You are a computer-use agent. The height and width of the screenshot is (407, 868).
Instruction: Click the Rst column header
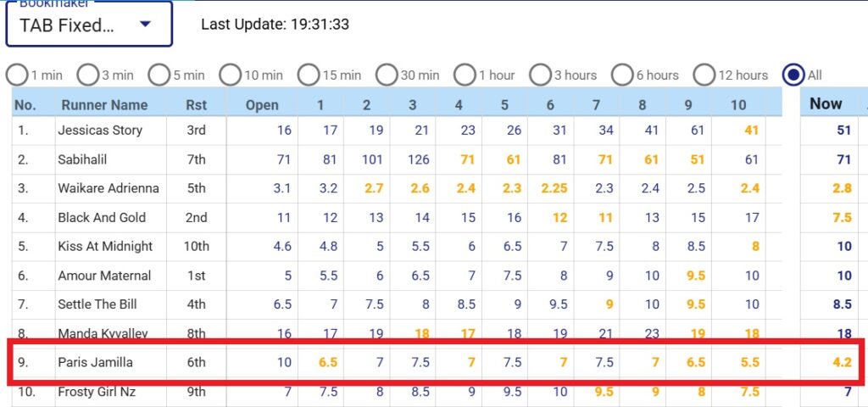pyautogui.click(x=197, y=105)
